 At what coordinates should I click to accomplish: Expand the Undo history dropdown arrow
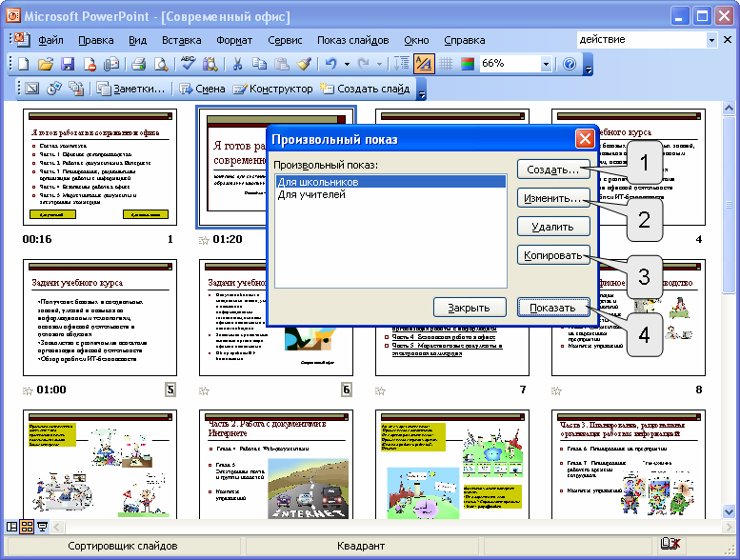(347, 64)
